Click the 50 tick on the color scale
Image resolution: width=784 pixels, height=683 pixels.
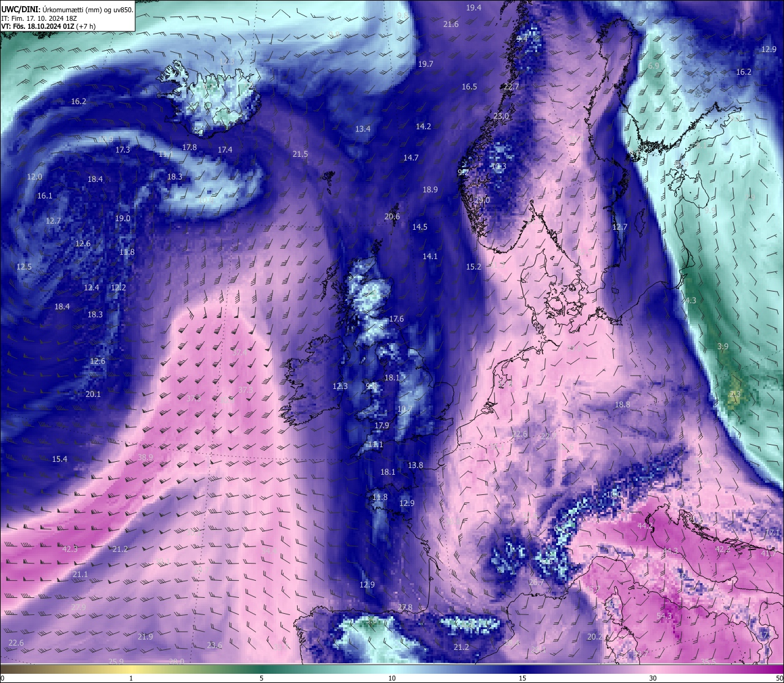(779, 678)
